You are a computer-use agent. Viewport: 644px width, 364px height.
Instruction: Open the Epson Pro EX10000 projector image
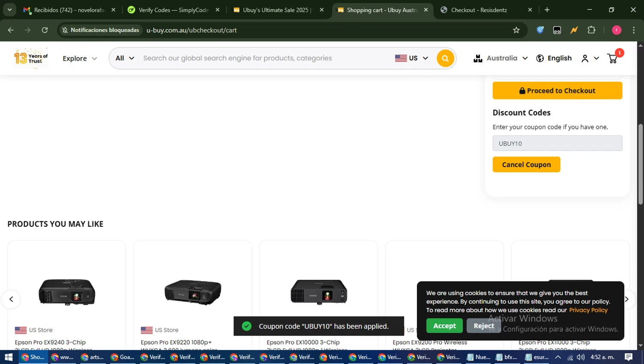[x=319, y=292]
